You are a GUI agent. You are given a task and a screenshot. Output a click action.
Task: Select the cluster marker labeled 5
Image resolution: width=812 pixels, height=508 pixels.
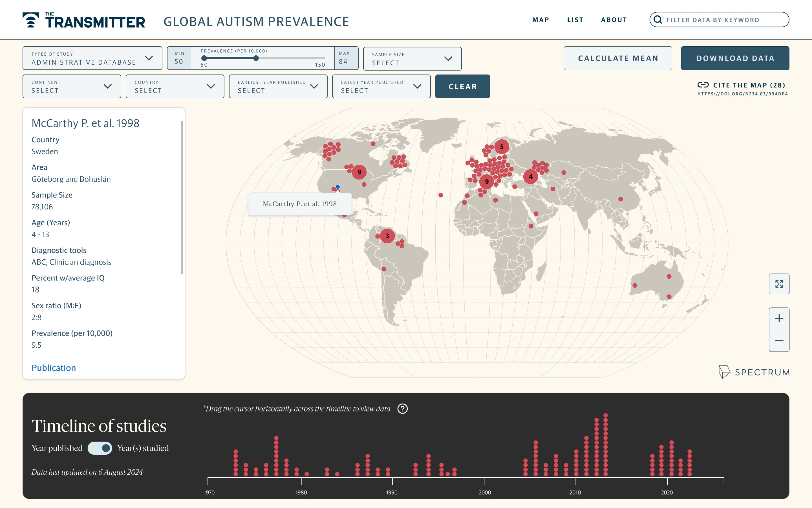[502, 147]
